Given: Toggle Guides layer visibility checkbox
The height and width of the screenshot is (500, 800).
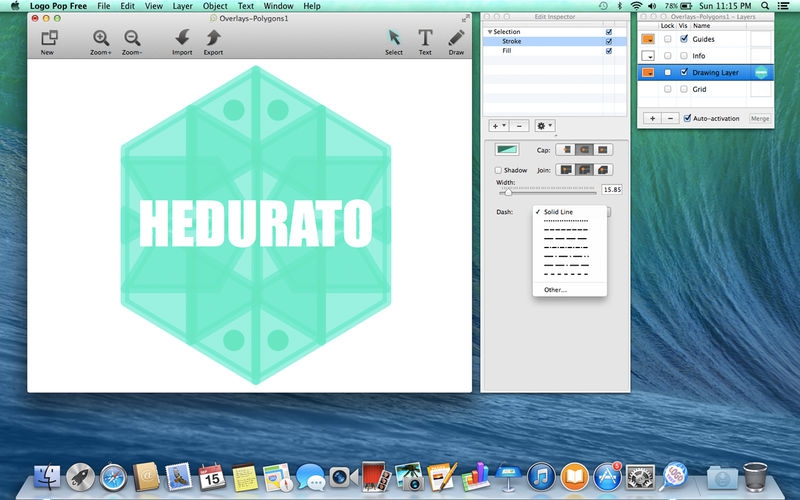Looking at the screenshot, I should [x=684, y=39].
